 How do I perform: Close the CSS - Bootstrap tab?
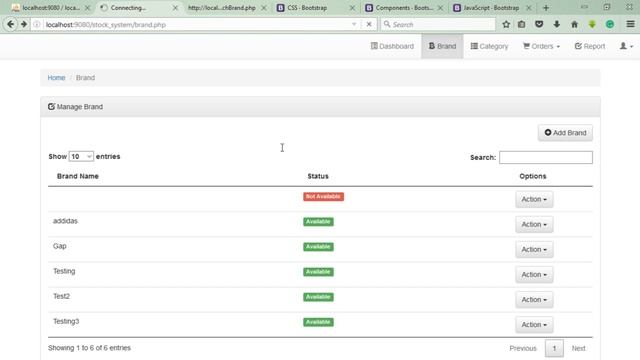tap(352, 8)
